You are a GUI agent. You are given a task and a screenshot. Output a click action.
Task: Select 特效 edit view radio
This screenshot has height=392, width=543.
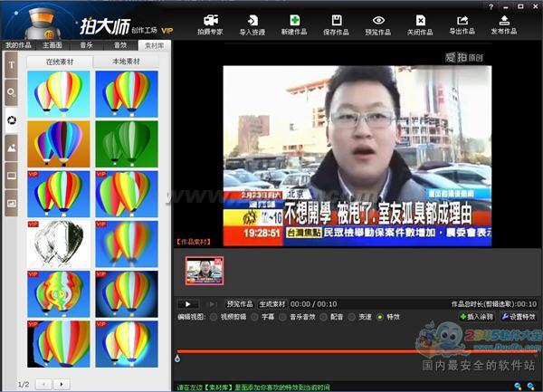[x=380, y=317]
